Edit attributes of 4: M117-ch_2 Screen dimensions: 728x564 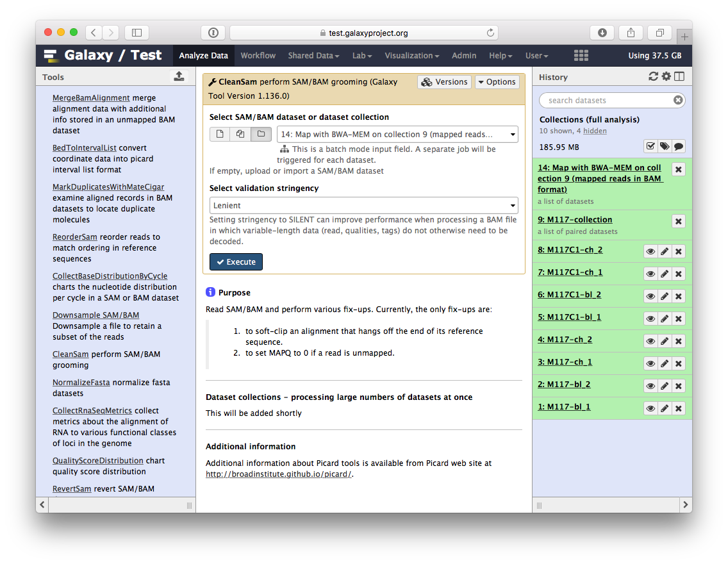click(x=665, y=341)
